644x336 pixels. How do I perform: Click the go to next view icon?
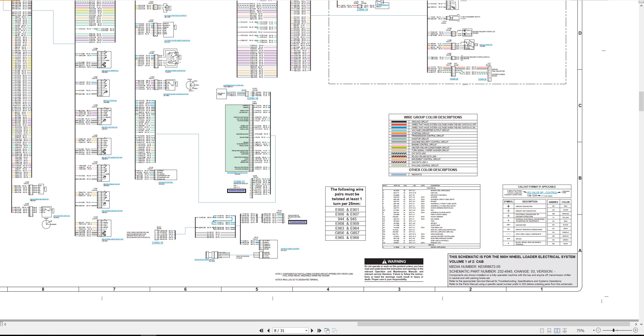(335, 331)
